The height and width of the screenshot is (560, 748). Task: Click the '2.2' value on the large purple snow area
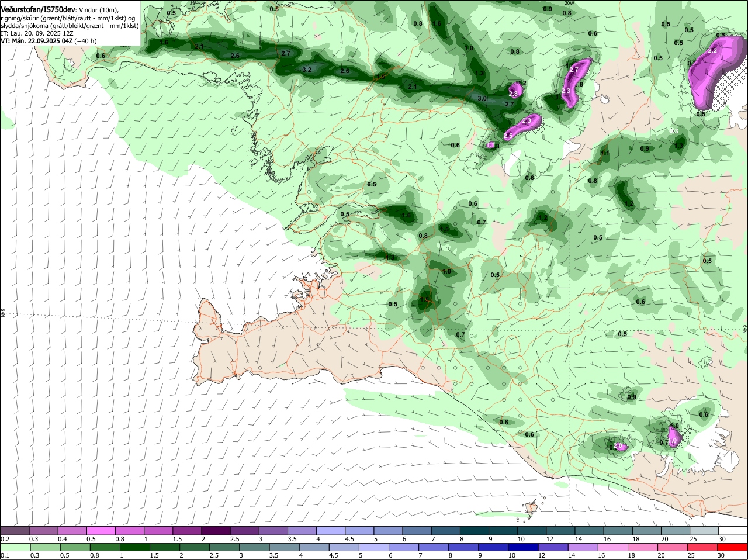tap(712, 51)
